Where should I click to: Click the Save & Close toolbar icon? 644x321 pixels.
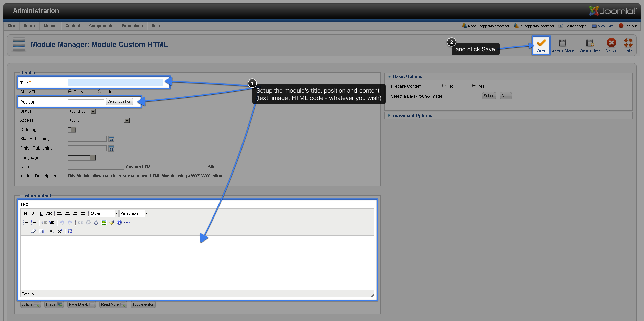(x=562, y=45)
